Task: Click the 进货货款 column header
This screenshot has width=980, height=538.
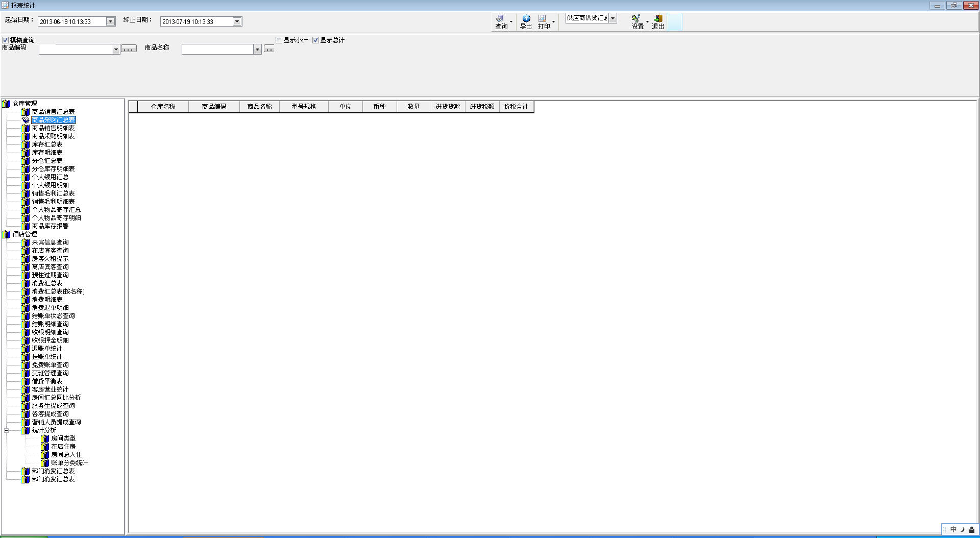Action: pyautogui.click(x=448, y=107)
